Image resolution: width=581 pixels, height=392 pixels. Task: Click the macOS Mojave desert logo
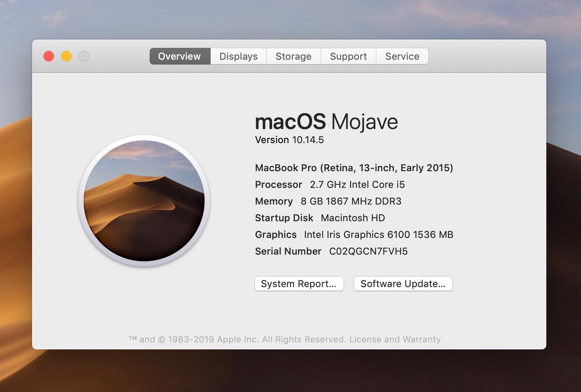[144, 201]
